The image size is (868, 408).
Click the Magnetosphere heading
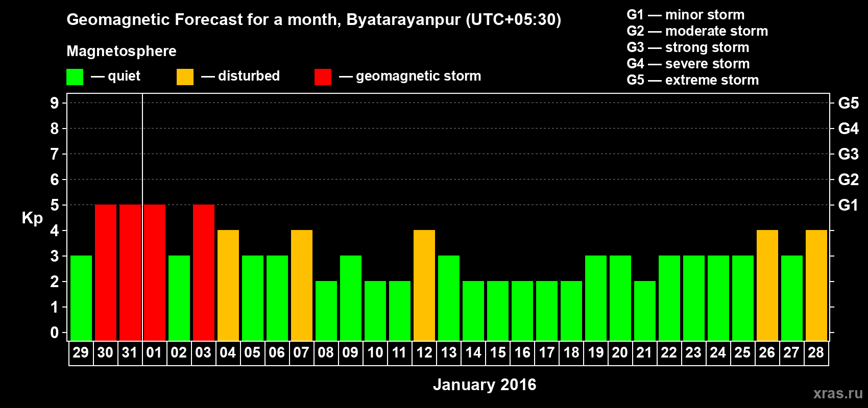122,51
